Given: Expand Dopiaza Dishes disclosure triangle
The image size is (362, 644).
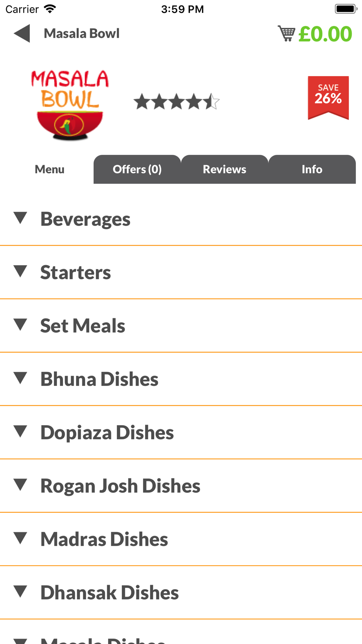Looking at the screenshot, I should (x=20, y=431).
